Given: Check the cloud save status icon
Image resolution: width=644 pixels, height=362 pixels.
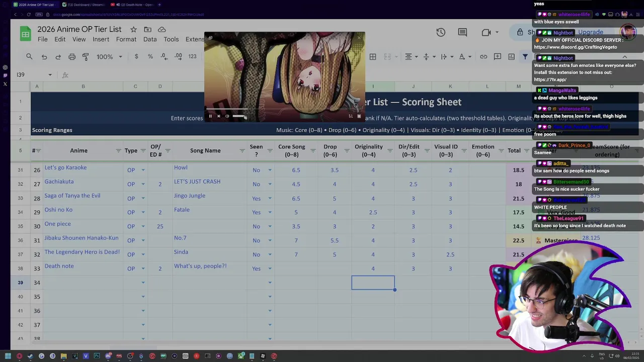Looking at the screenshot, I should tap(162, 30).
